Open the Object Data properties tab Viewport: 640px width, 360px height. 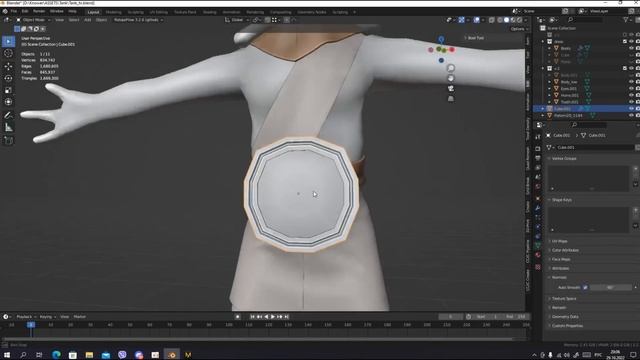click(538, 246)
